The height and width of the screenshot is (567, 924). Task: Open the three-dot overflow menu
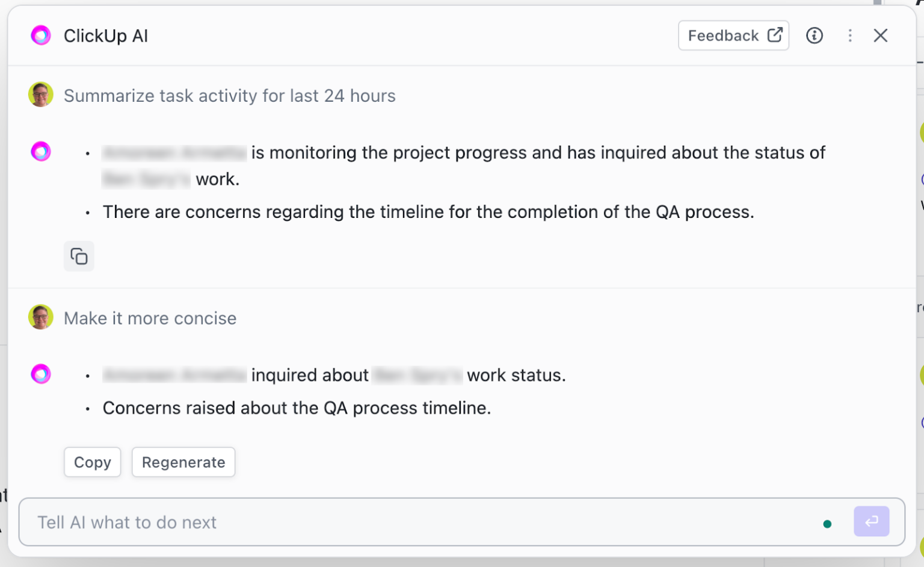(x=850, y=36)
